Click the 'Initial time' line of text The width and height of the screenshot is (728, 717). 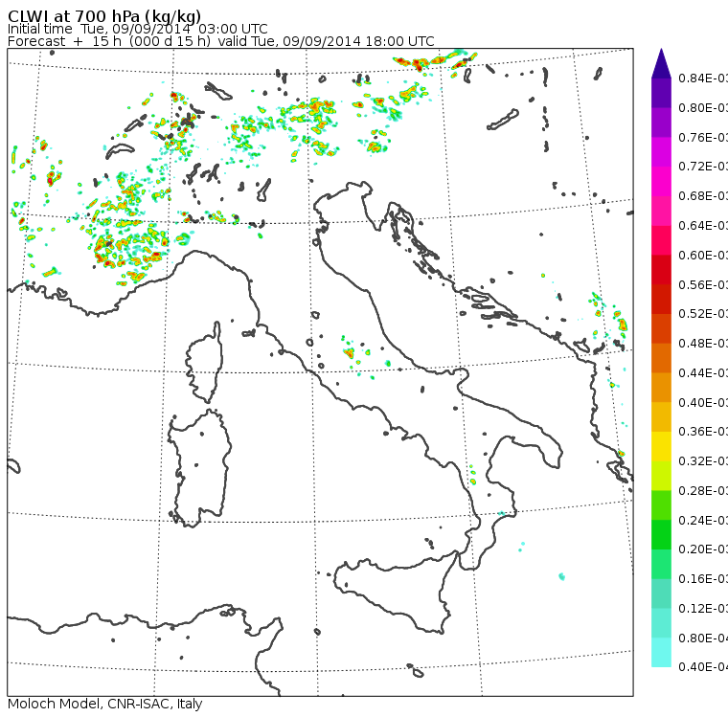click(x=137, y=30)
